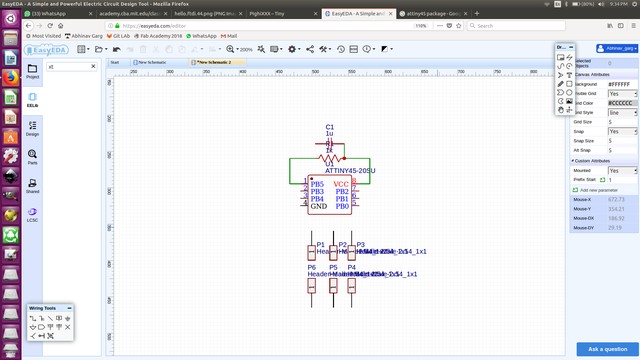This screenshot has width=640, height=360.
Task: Click the Share icon in the toolbar
Action: tap(310, 49)
